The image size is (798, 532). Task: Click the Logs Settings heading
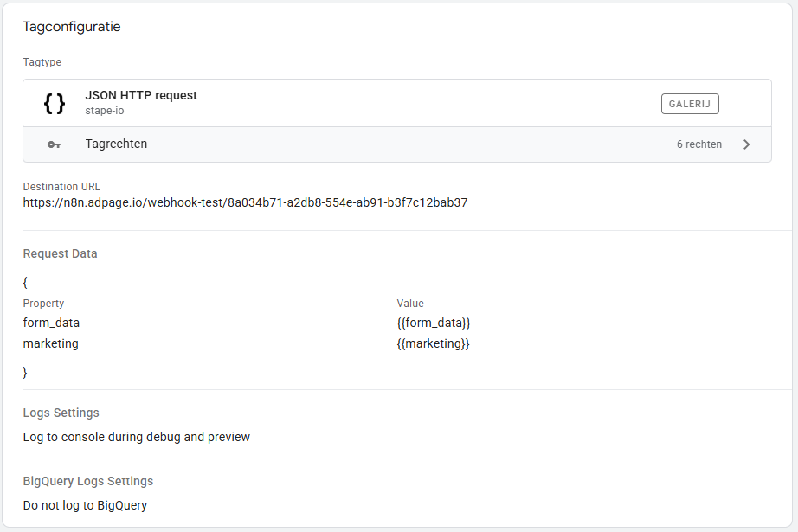pos(61,413)
